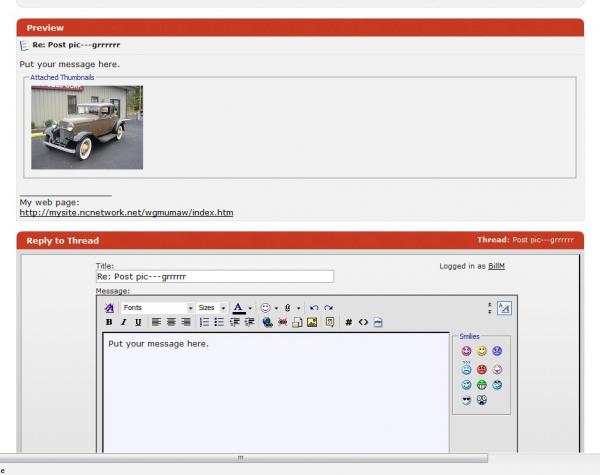Viewport: 600px width, 475px height.
Task: Click the 'My web page:' signature text
Action: [49, 202]
